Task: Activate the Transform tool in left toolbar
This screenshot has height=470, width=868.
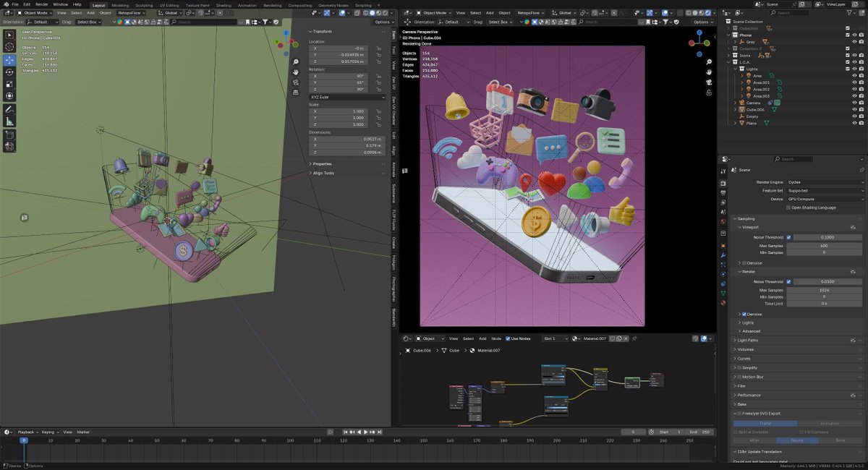Action: click(9, 96)
